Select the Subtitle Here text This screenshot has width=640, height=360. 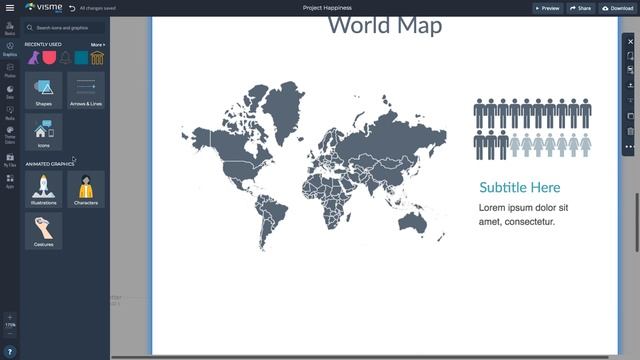click(x=520, y=187)
